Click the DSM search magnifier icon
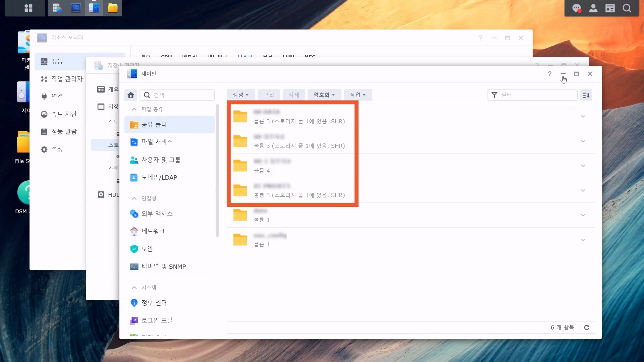The height and width of the screenshot is (362, 644). tap(627, 8)
